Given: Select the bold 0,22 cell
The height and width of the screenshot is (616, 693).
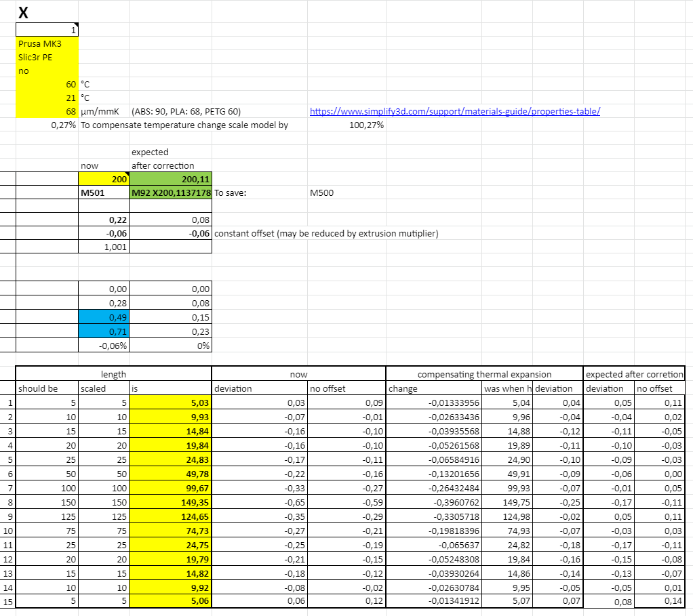Looking at the screenshot, I should pyautogui.click(x=104, y=220).
